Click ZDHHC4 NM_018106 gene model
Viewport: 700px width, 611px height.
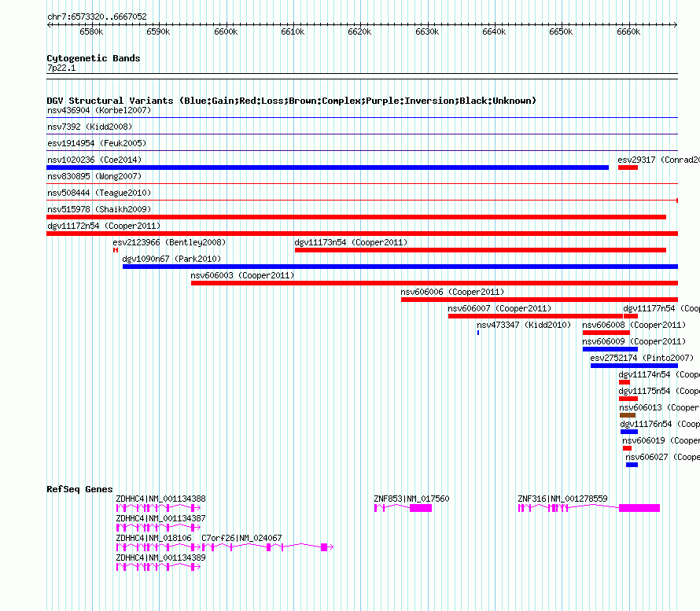(x=158, y=547)
